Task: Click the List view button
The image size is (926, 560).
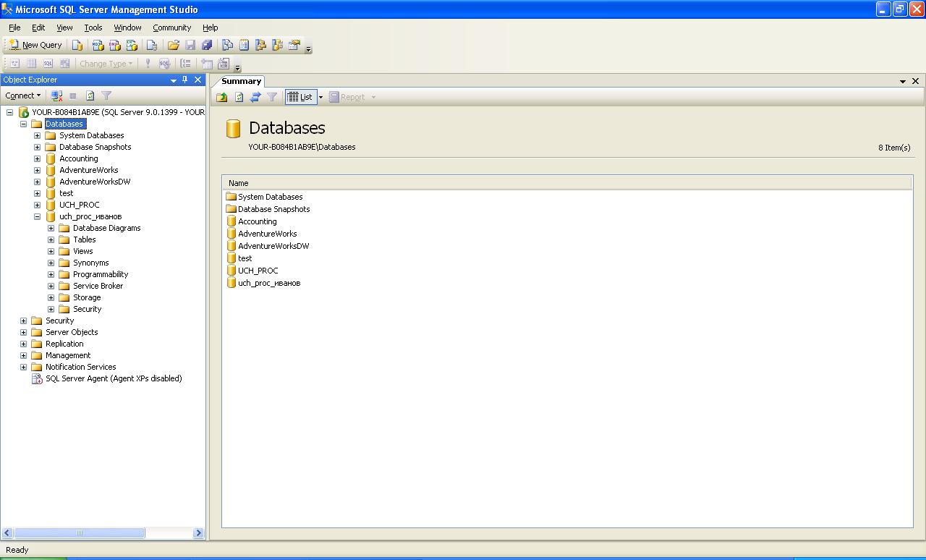Action: [301, 97]
